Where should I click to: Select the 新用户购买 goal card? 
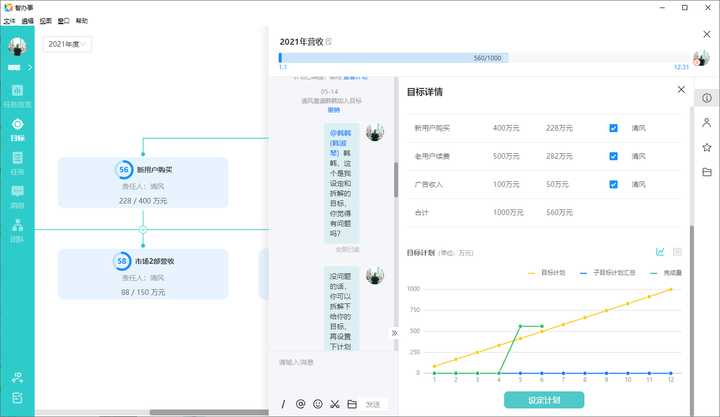143,183
